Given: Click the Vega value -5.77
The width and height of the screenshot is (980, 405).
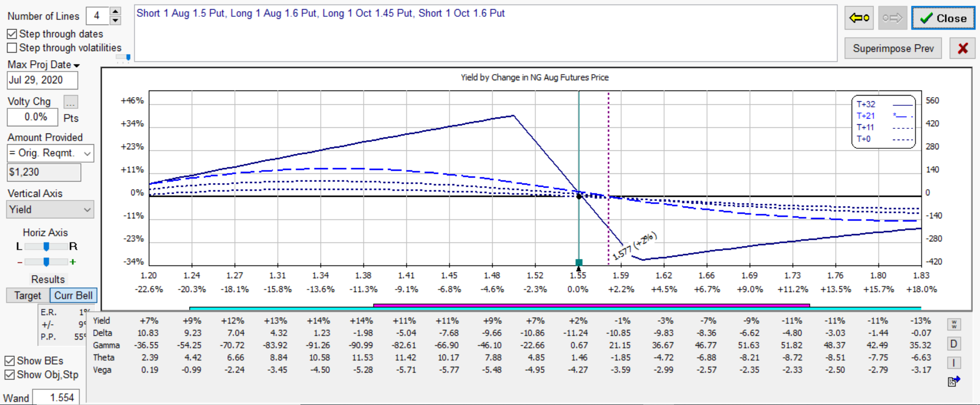Looking at the screenshot, I should (x=448, y=370).
